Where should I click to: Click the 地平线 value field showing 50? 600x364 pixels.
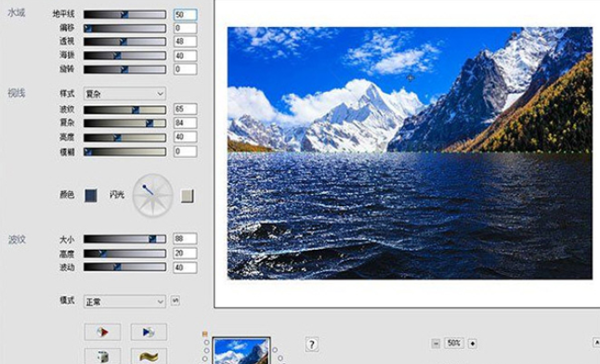click(185, 15)
